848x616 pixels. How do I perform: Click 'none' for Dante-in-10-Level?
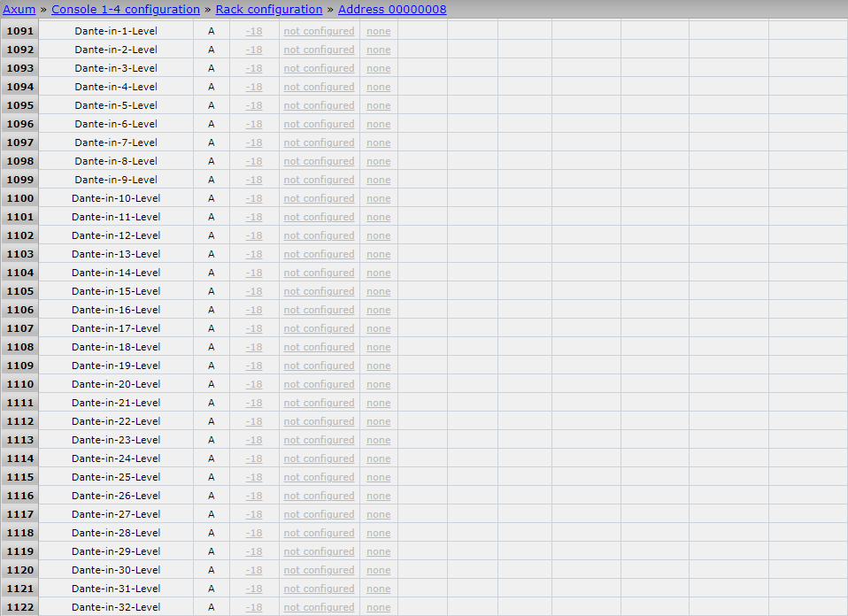pyautogui.click(x=378, y=198)
